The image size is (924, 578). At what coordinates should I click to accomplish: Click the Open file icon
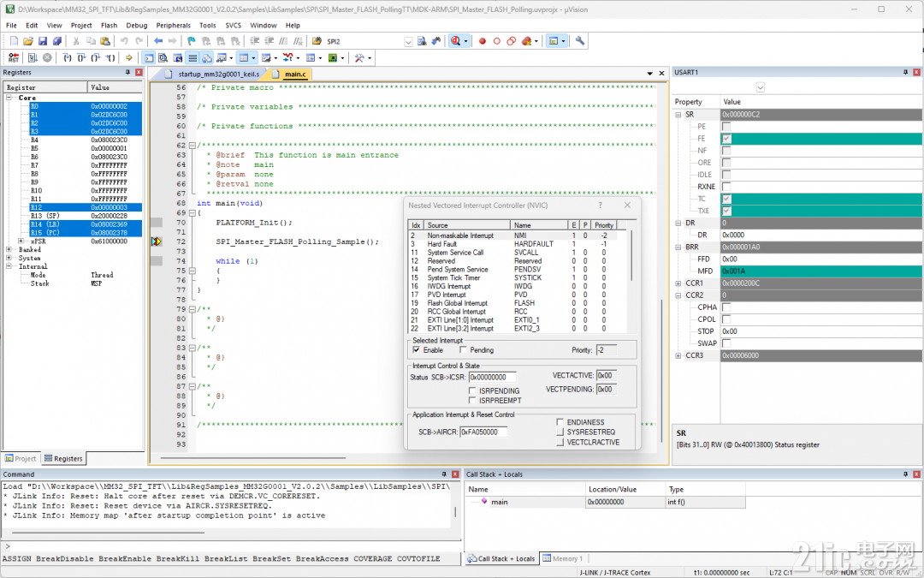[x=27, y=41]
